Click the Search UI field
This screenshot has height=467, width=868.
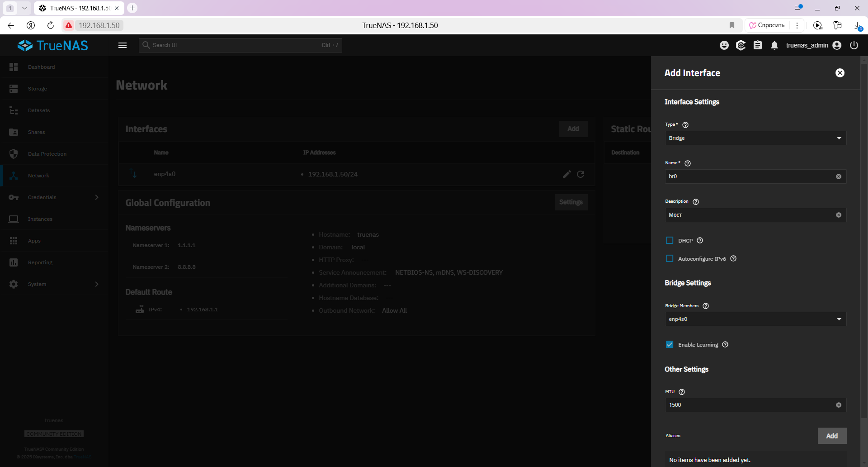[x=240, y=45]
